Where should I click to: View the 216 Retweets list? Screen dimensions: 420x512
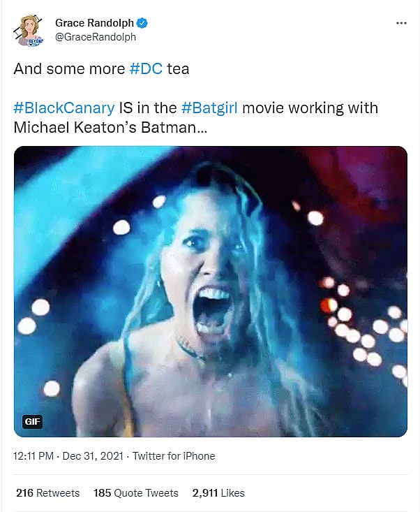pyautogui.click(x=47, y=492)
